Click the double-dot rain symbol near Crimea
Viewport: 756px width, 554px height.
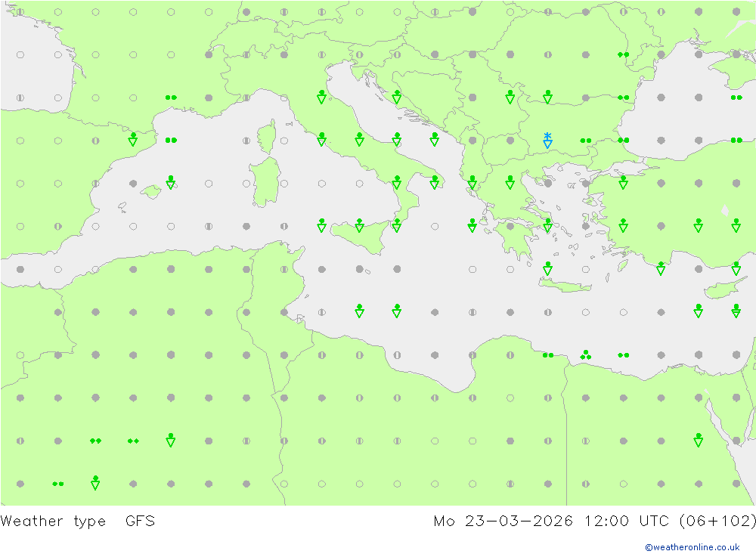coord(736,97)
